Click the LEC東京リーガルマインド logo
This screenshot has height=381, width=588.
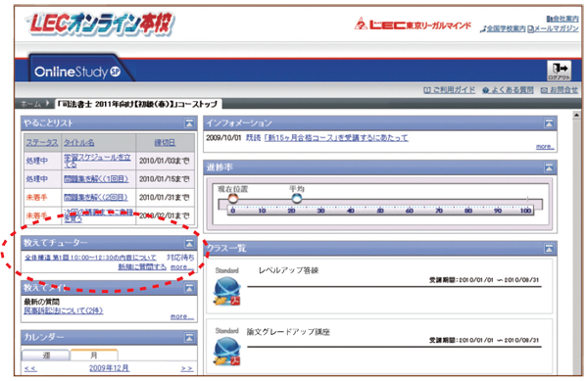(x=413, y=24)
